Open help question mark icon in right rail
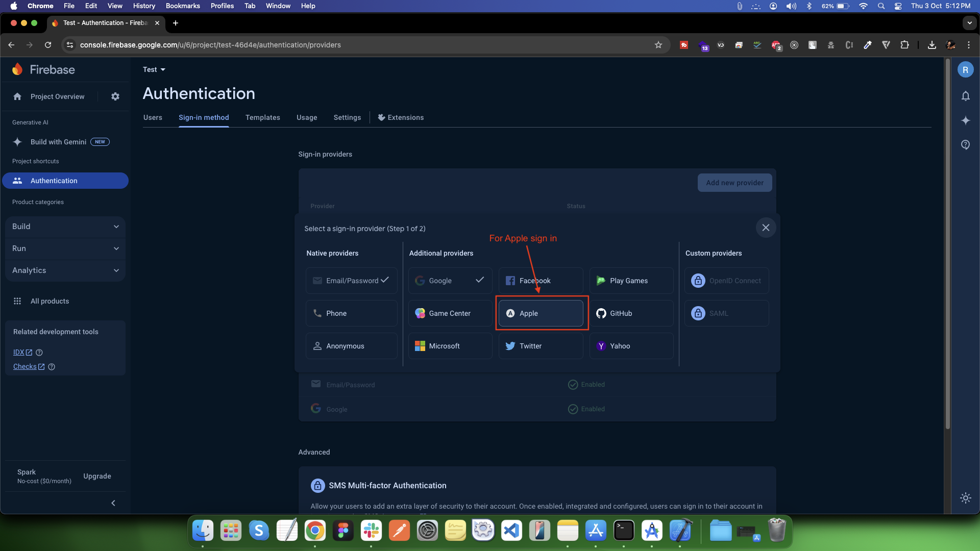 pos(965,145)
